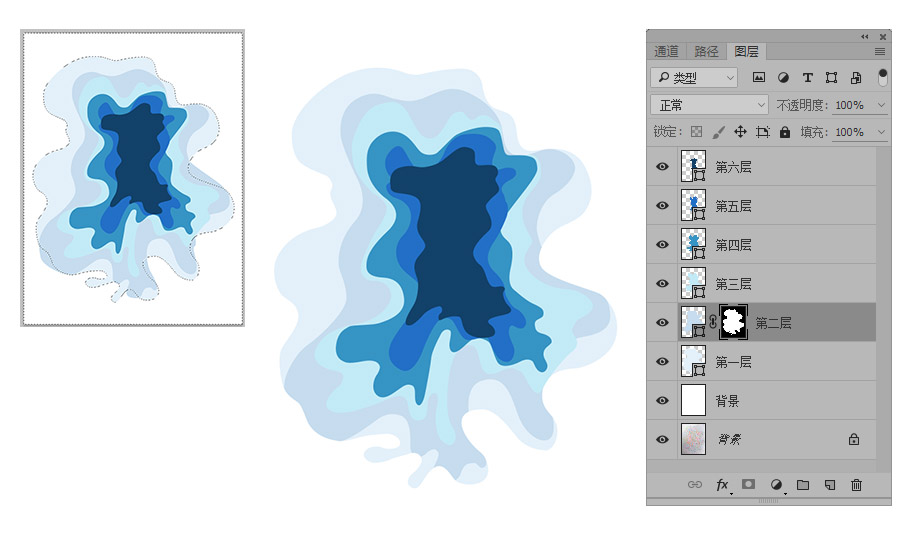The image size is (920, 546).
Task: Filter layers by type (T) icon
Action: coord(808,77)
